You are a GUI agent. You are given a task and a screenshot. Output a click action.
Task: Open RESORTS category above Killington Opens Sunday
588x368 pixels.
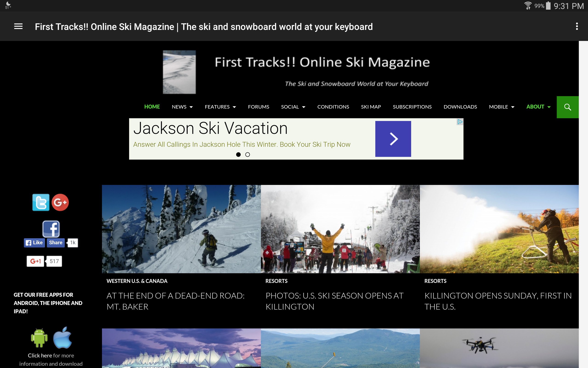click(435, 281)
